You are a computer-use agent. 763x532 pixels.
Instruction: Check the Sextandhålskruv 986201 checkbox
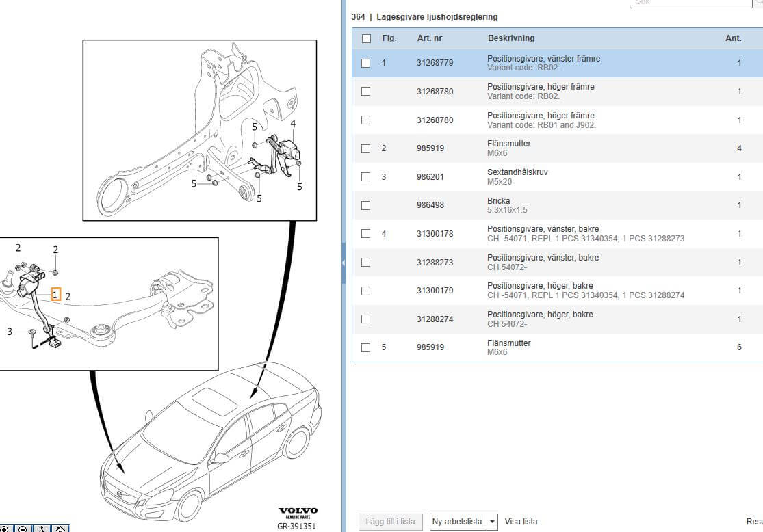click(366, 177)
